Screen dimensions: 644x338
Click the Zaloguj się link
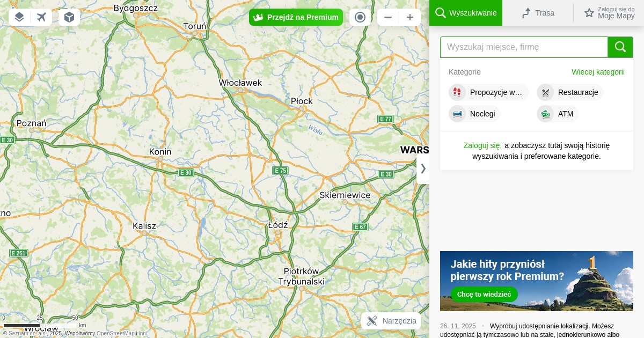[482, 145]
